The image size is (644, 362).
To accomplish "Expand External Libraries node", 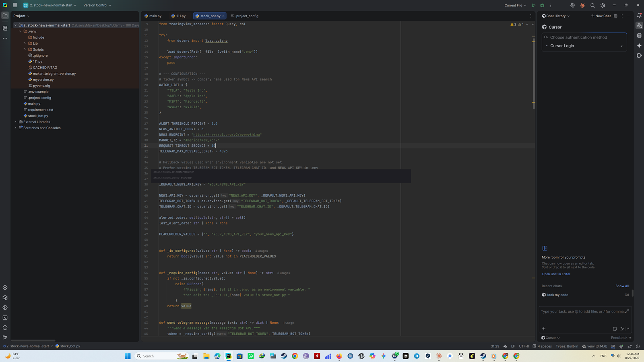I will (x=15, y=122).
